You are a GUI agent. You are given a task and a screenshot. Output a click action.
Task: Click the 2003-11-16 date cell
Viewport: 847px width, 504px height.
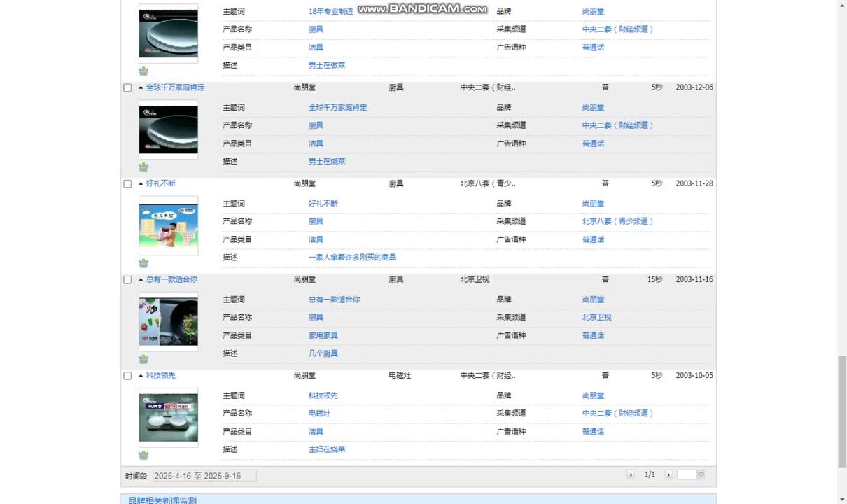coord(694,279)
